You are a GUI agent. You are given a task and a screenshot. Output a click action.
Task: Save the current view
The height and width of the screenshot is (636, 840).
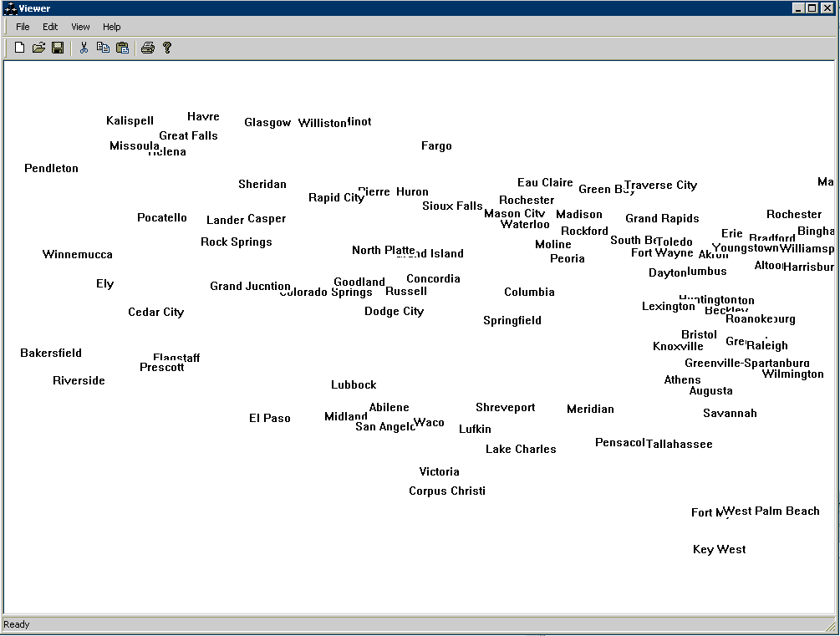coord(58,48)
